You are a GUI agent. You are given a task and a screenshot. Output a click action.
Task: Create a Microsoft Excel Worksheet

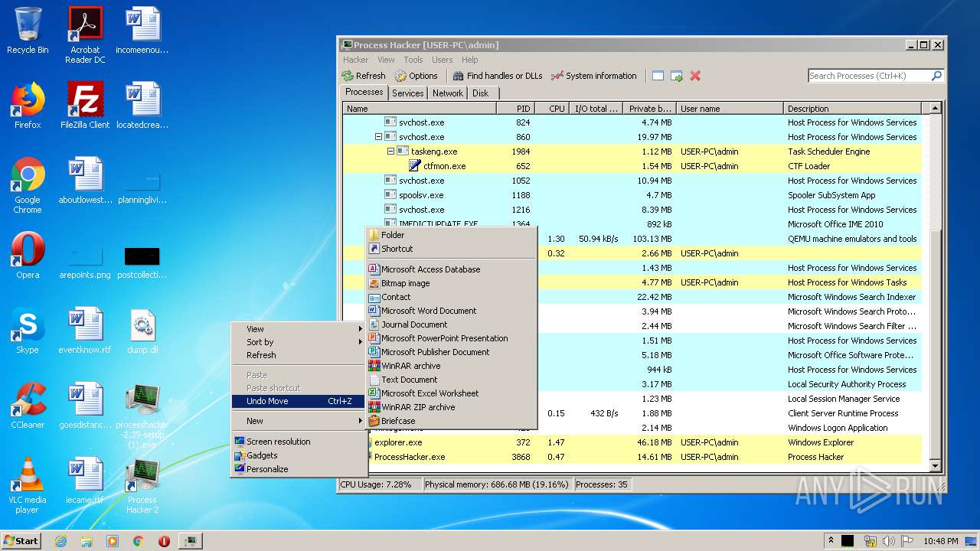(x=451, y=393)
